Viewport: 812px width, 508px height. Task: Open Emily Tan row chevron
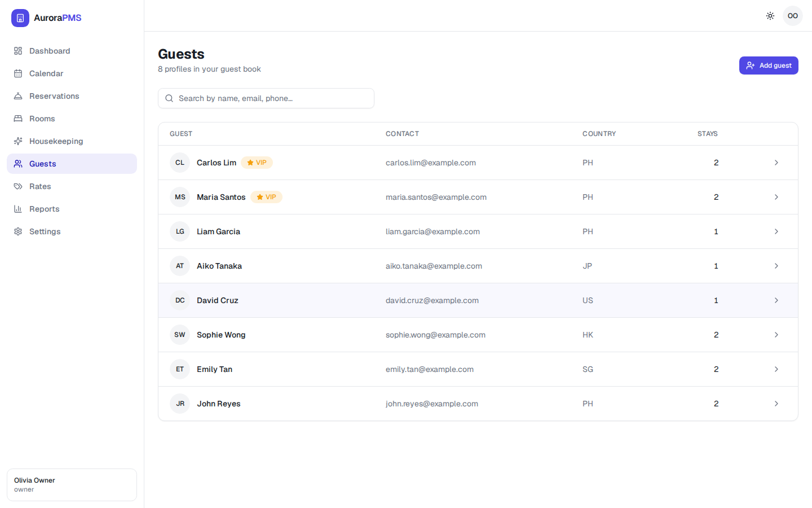click(776, 369)
